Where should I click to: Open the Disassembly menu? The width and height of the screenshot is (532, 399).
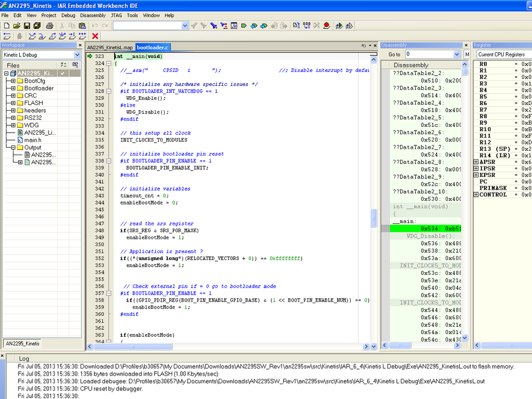pos(93,15)
